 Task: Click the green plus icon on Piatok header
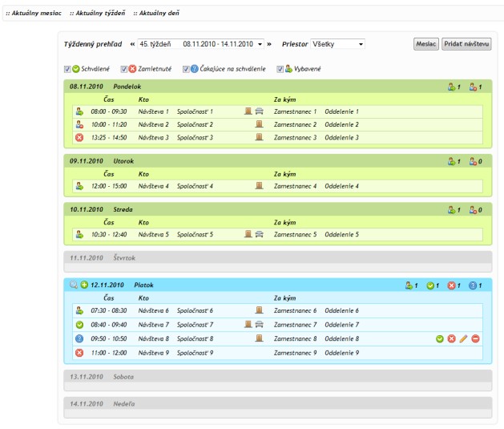point(84,285)
